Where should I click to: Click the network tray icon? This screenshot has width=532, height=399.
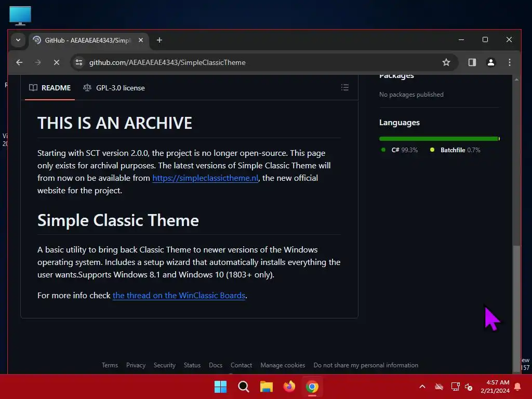click(455, 387)
